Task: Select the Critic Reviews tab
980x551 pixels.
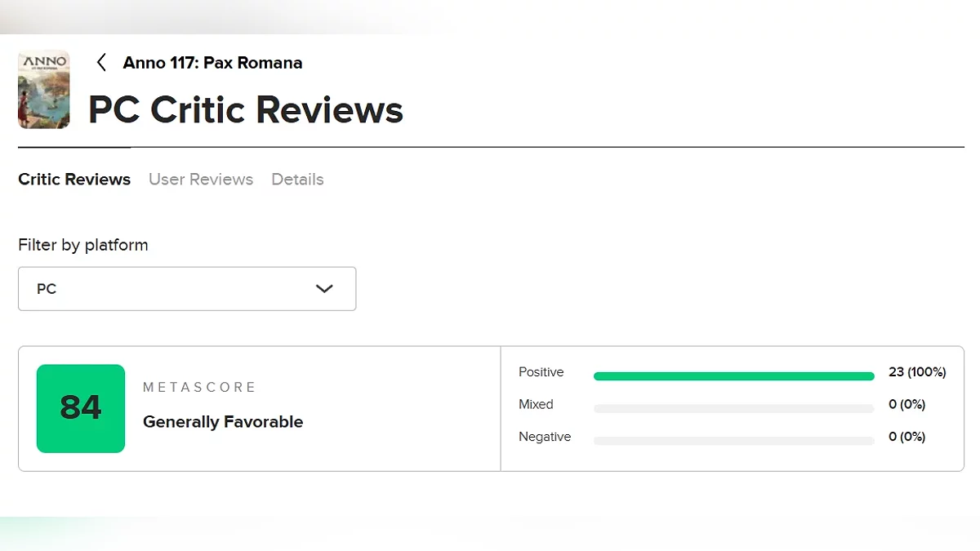Action: tap(74, 180)
